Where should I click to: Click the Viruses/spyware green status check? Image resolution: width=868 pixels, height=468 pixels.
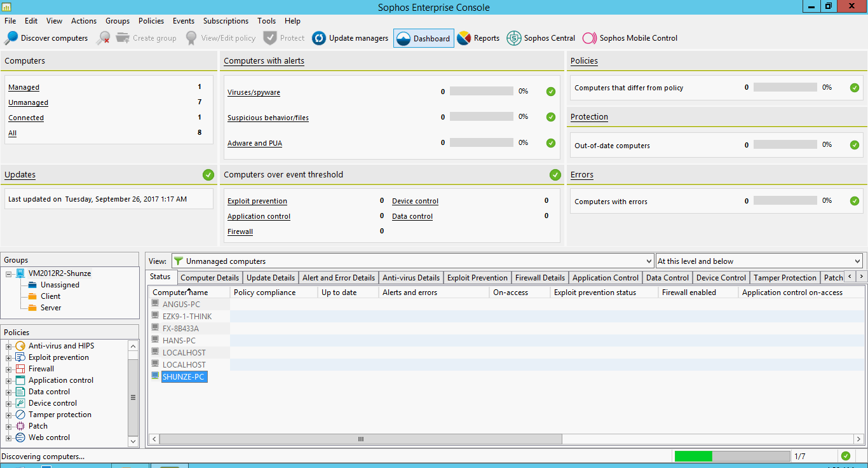pyautogui.click(x=551, y=92)
